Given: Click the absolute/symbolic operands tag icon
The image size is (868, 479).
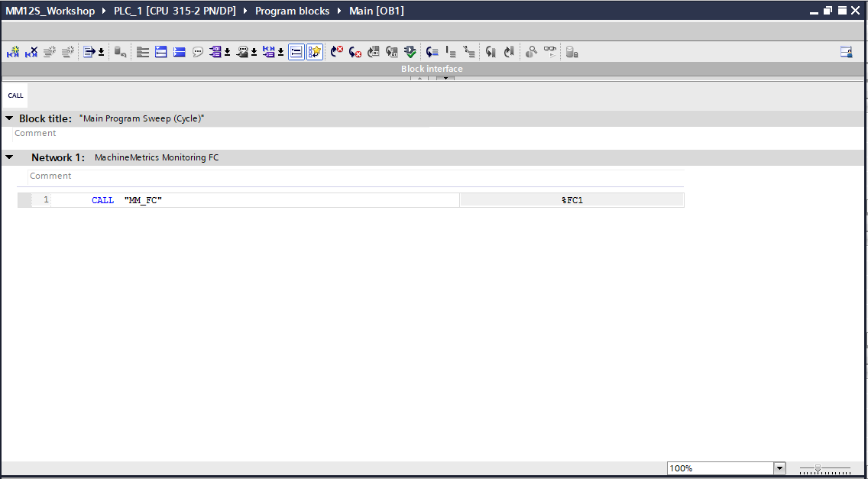Looking at the screenshot, I should 215,52.
